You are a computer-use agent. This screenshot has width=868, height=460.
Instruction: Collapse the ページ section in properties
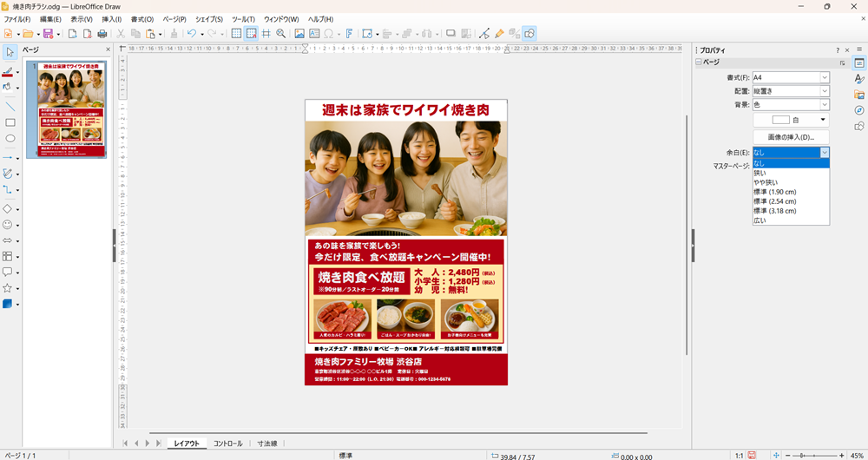click(x=699, y=62)
